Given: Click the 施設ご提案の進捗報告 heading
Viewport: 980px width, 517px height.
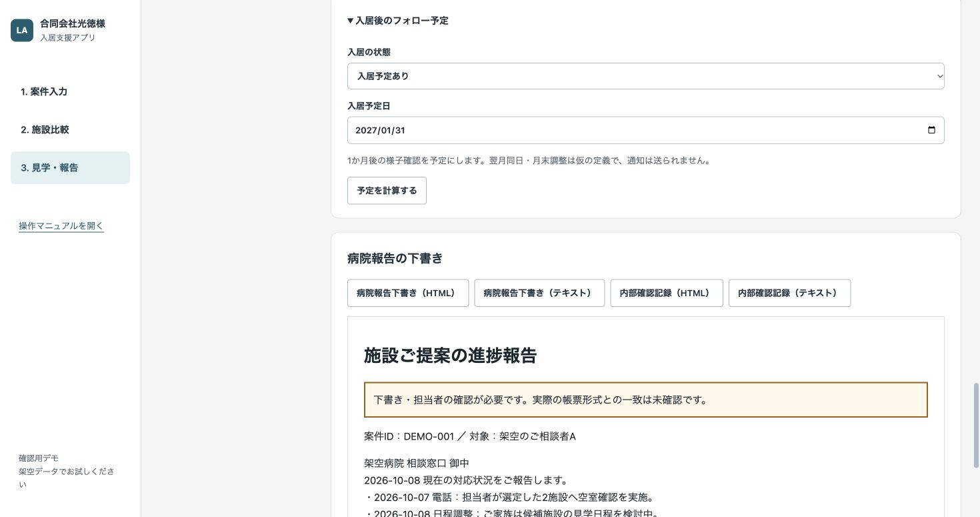Looking at the screenshot, I should (x=450, y=356).
